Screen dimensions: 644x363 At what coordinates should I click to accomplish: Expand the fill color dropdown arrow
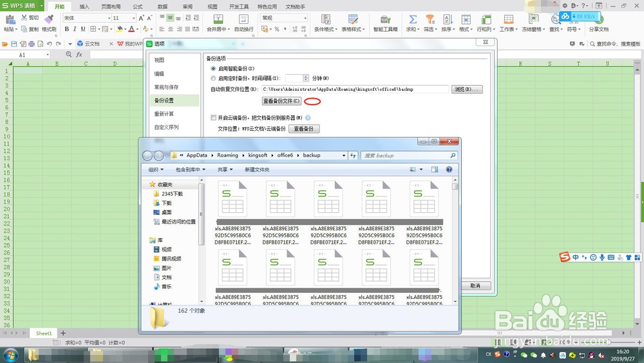126,29
